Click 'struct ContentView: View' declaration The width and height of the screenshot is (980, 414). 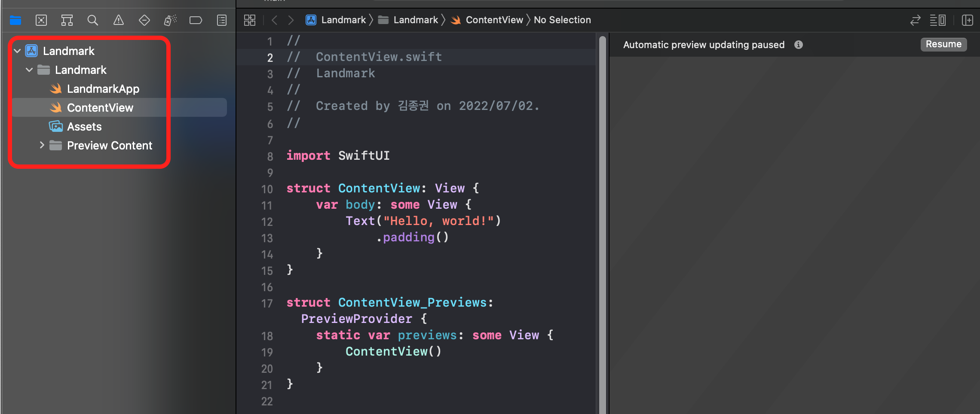tap(383, 189)
